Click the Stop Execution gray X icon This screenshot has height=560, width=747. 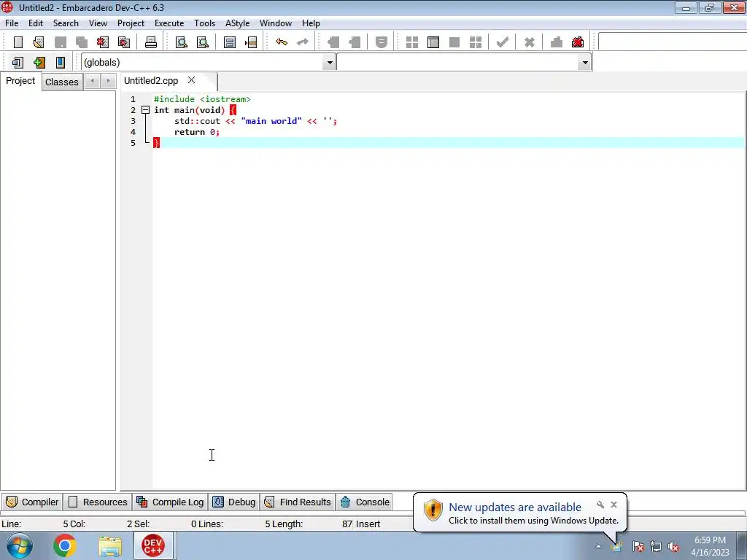point(530,42)
